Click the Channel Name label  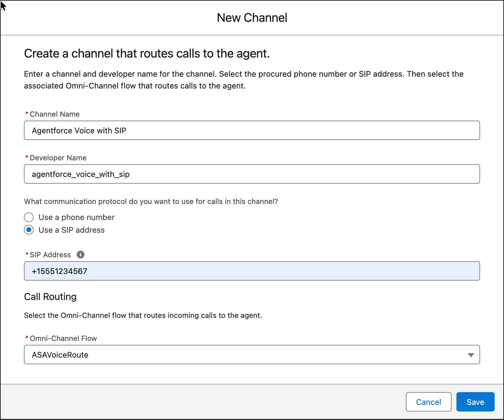(55, 114)
